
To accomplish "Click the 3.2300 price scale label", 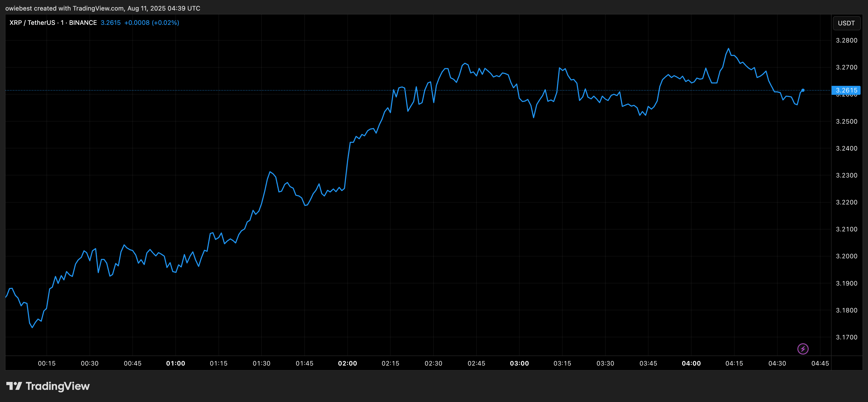I will coord(846,175).
